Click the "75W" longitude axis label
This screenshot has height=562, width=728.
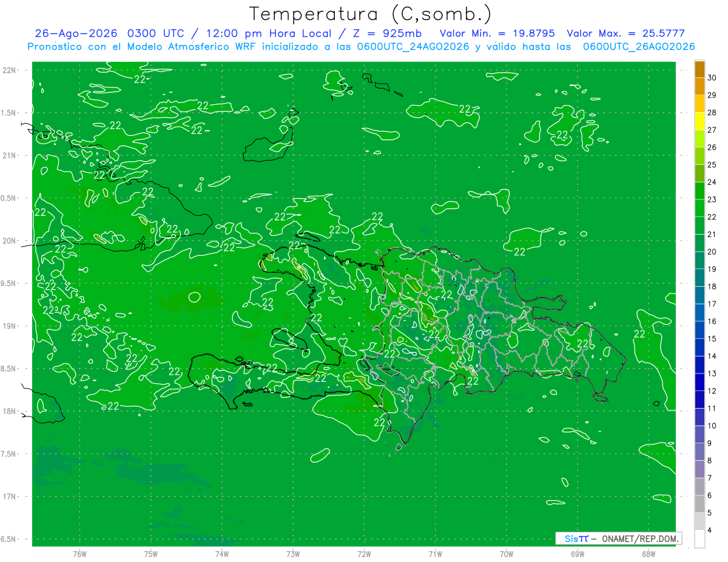(151, 554)
